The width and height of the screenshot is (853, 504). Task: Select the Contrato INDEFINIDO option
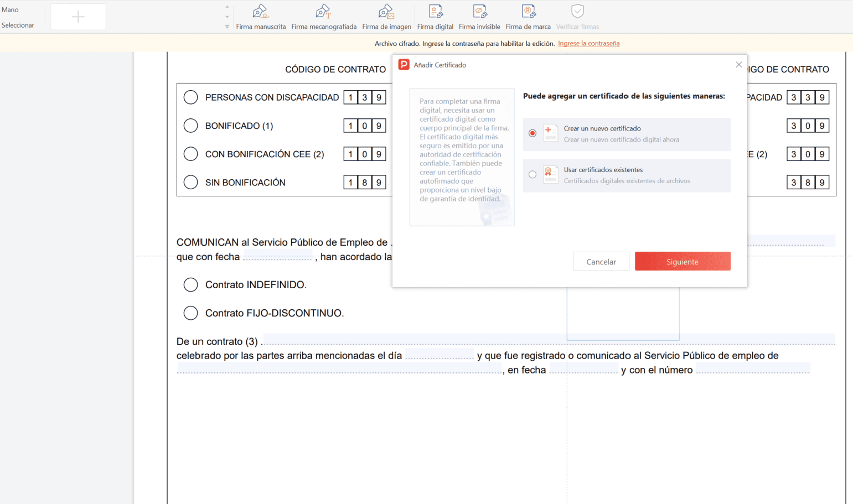point(191,285)
